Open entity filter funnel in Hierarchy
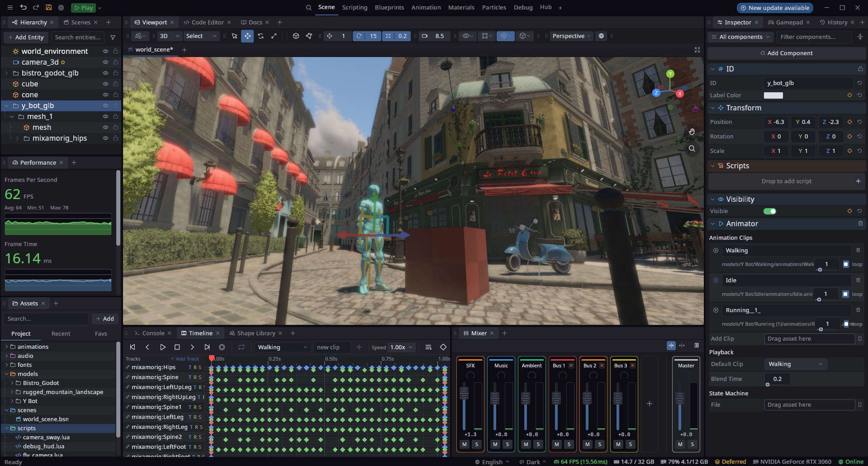This screenshot has width=868, height=466. [113, 38]
